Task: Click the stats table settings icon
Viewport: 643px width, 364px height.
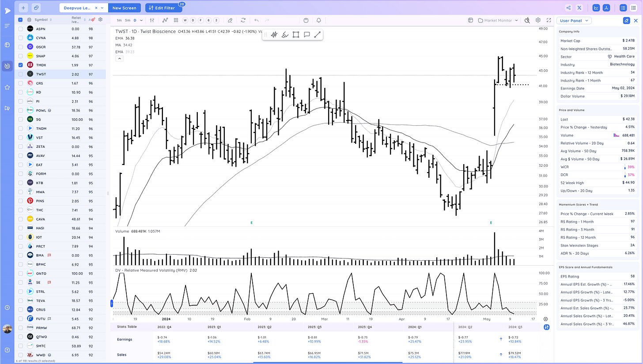Action: (x=547, y=327)
